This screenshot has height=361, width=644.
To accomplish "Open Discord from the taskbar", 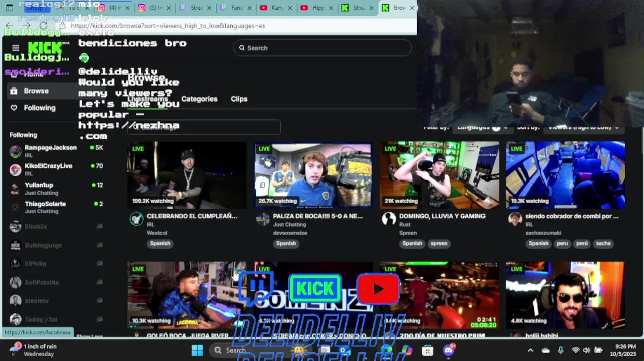I will pos(449,350).
